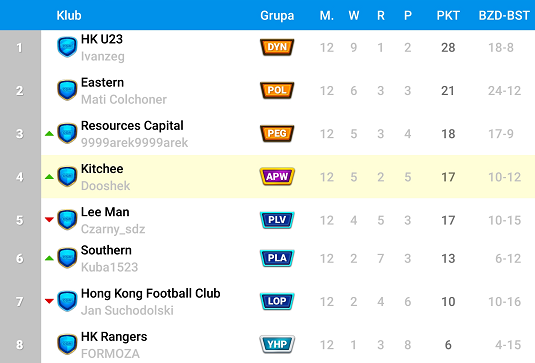The width and height of the screenshot is (535, 363).
Task: Click the HK Rangers club shield icon
Action: (67, 344)
